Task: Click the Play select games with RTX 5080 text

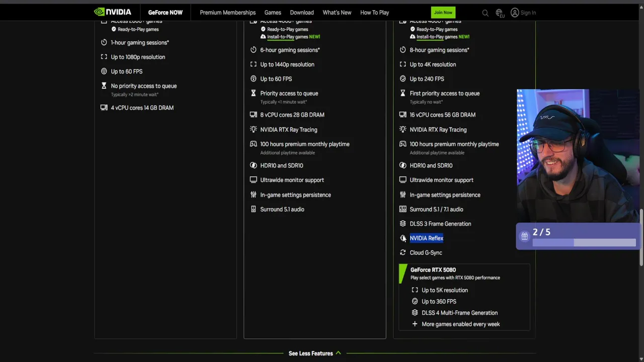Action: click(x=455, y=278)
